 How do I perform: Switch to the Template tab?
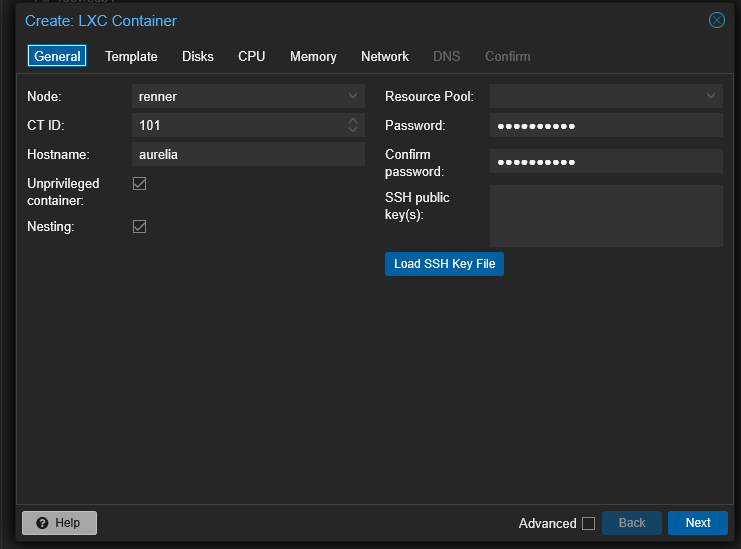[131, 56]
